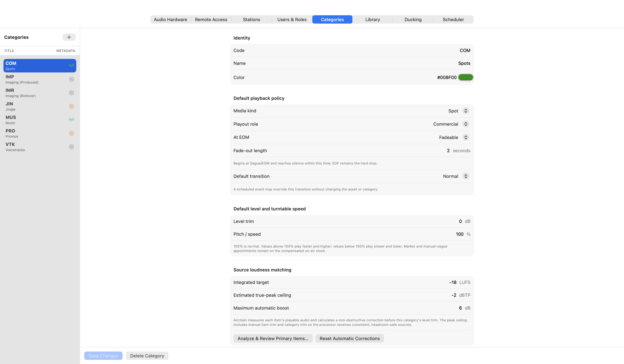Switch to the Ducking tab
This screenshot has height=364, width=624.
click(x=413, y=19)
